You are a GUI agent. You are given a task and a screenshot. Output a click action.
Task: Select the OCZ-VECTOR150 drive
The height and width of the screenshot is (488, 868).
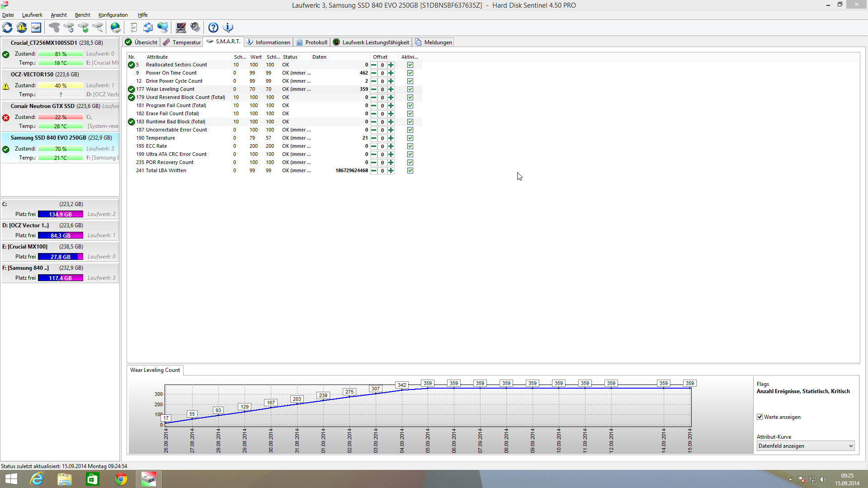point(60,84)
